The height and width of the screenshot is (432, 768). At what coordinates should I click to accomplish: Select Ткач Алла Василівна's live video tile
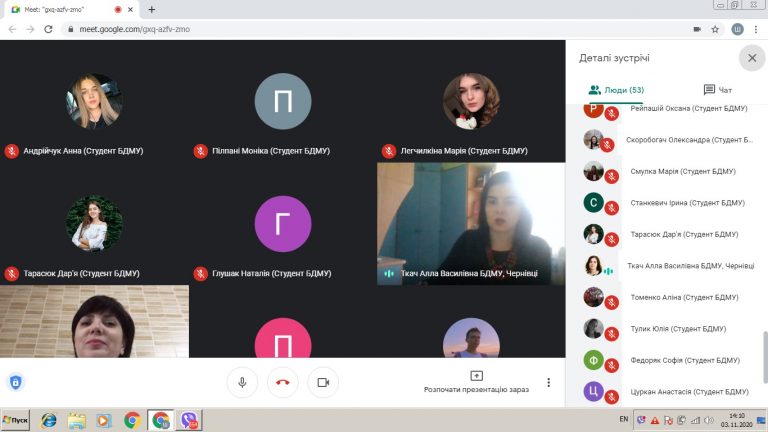471,224
